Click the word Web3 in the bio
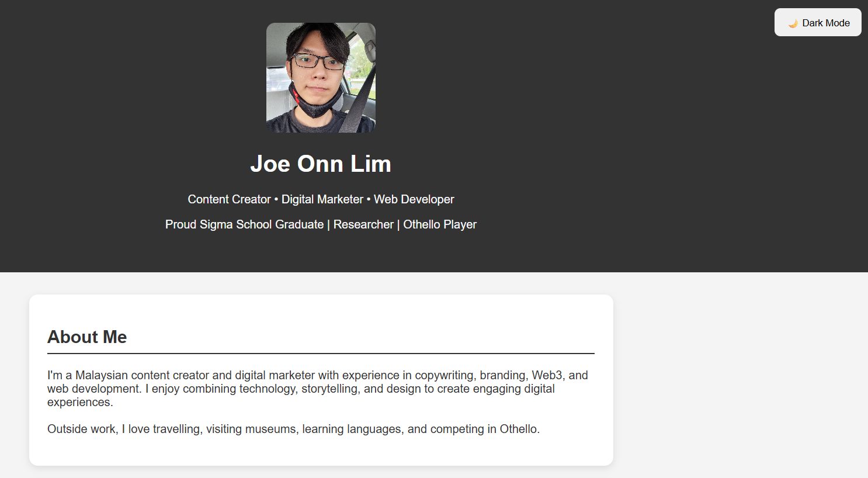The image size is (868, 478). click(x=547, y=375)
